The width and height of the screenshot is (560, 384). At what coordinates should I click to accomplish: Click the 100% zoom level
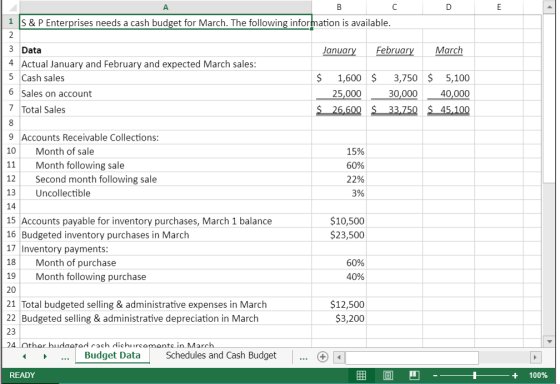(x=538, y=375)
